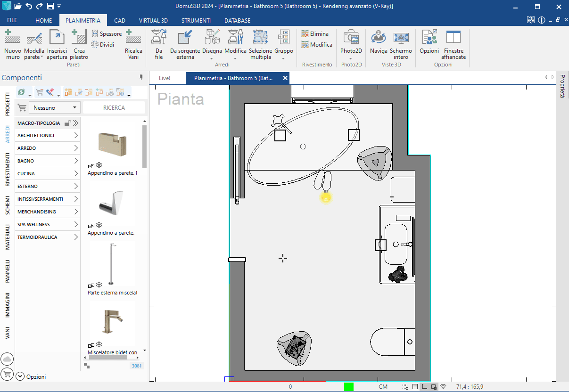Open project with folder icon
Viewport: 569px width, 392px height.
pyautogui.click(x=18, y=6)
